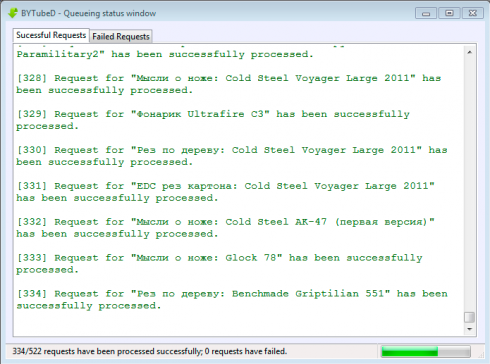Click log entry [331] EDC рез картона
This screenshot has height=364, width=490.
(x=225, y=192)
